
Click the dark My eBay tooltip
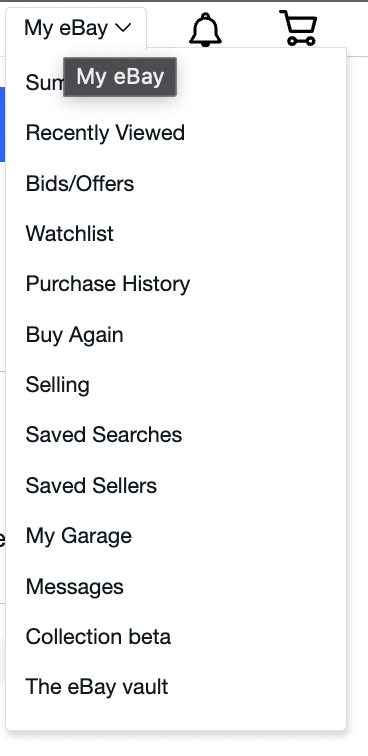(x=120, y=77)
